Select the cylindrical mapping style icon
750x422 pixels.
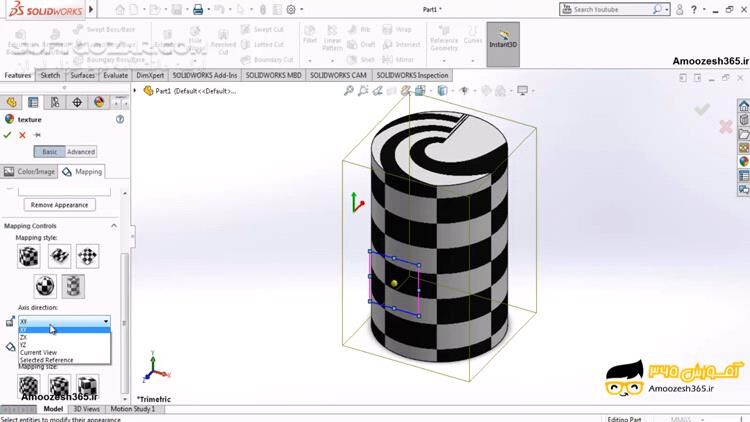click(x=75, y=287)
